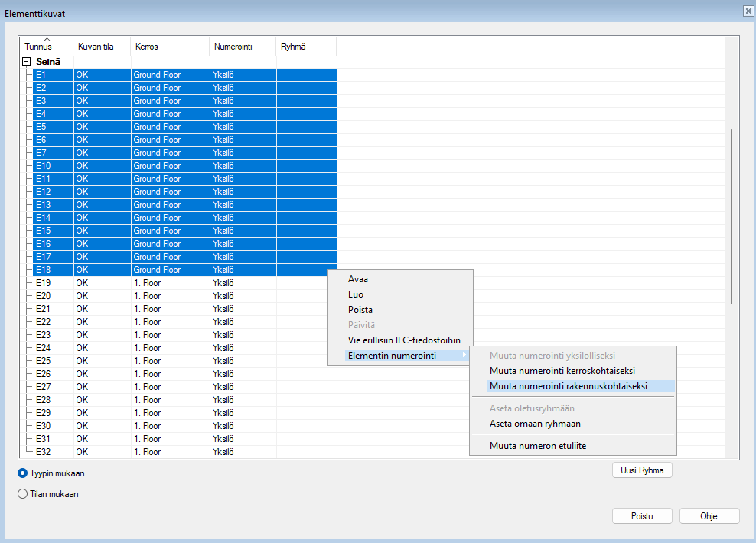Select tree row E31
Screen dimensions: 756x543
click(x=185, y=439)
